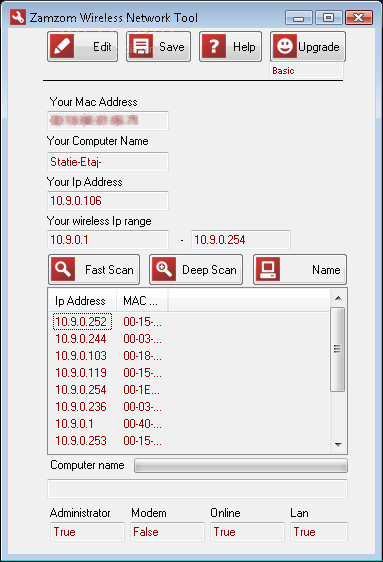Start a Deep Scan
Viewport: 383px width, 562px height.
pos(196,270)
